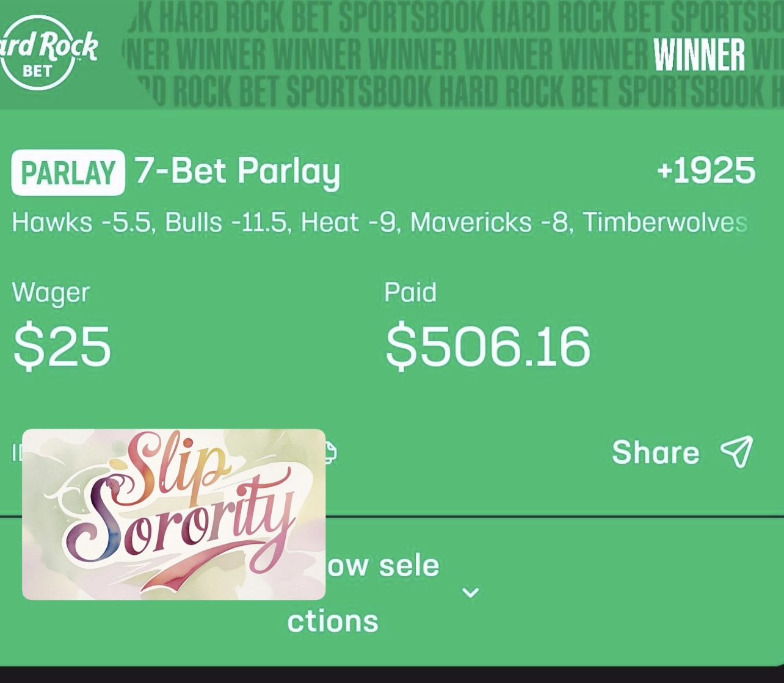Screen dimensions: 784x683
Task: Click the PARLAY badge
Action: [x=68, y=173]
